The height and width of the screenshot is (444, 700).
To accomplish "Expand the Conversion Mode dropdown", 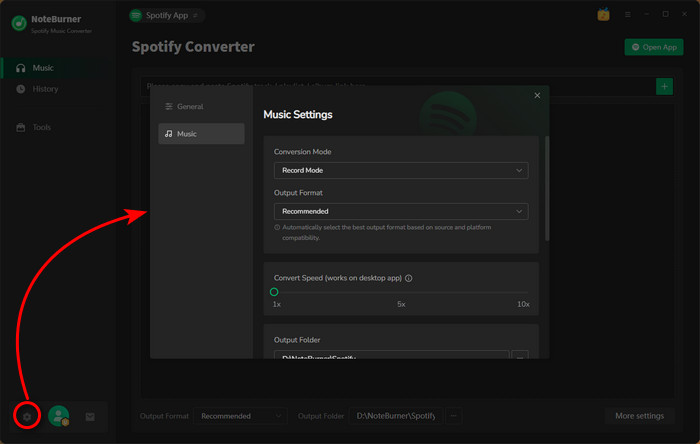I will (x=401, y=170).
